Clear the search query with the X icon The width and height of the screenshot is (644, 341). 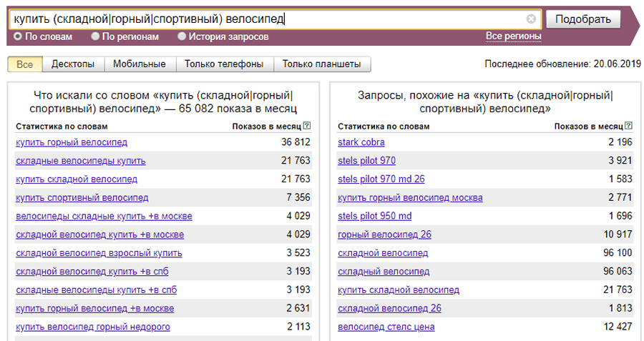click(x=531, y=19)
